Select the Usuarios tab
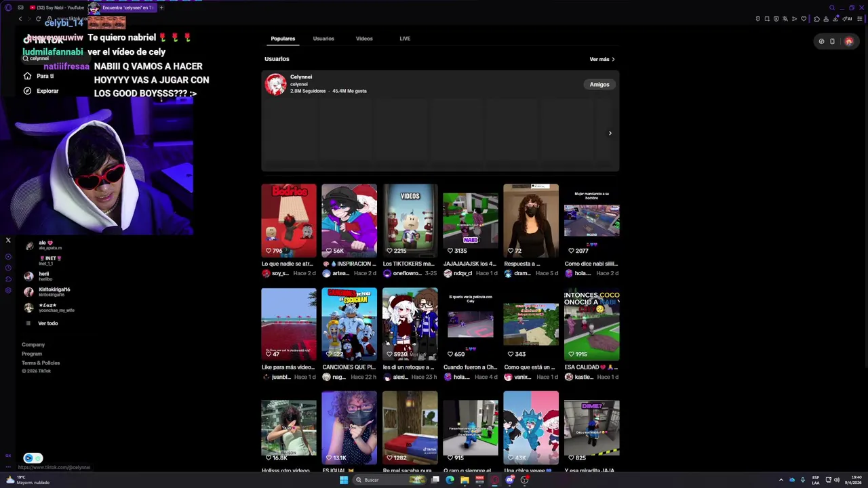This screenshot has width=868, height=488. [323, 39]
